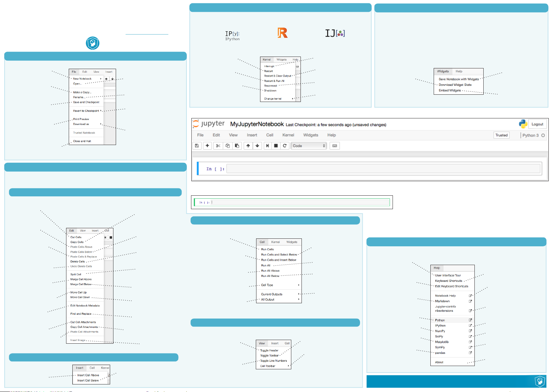This screenshot has height=392, width=554.
Task: Expand the Download as submenu
Action: 81,124
